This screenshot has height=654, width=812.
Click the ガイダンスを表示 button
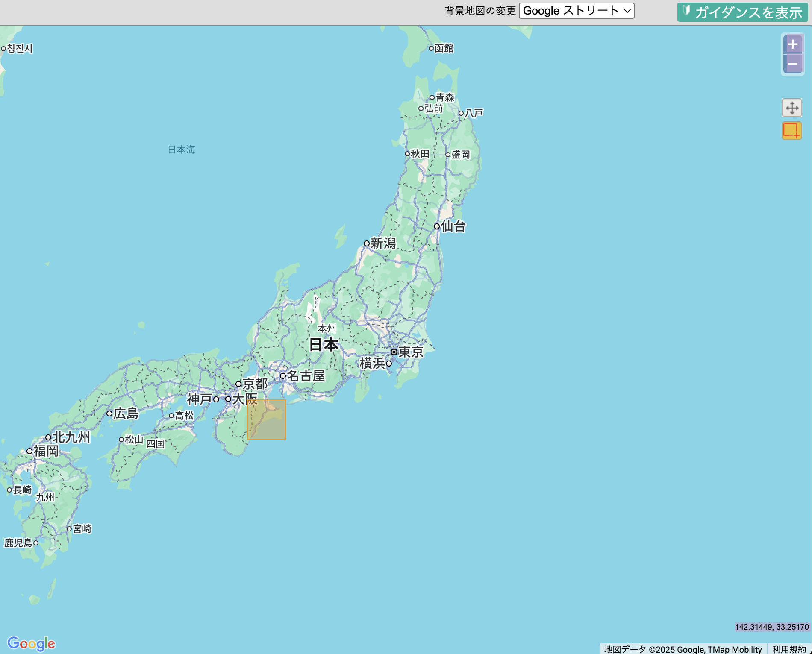pos(743,12)
